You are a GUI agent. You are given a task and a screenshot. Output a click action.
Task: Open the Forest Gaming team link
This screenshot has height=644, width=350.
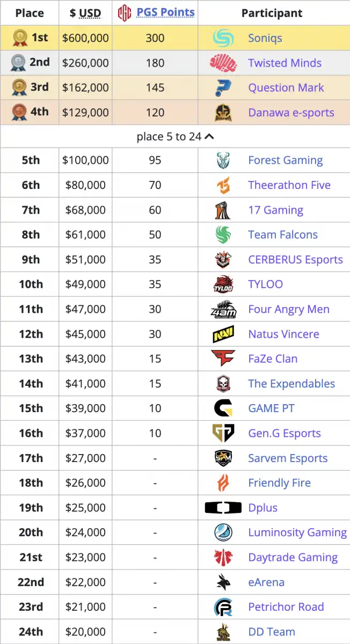(x=286, y=160)
